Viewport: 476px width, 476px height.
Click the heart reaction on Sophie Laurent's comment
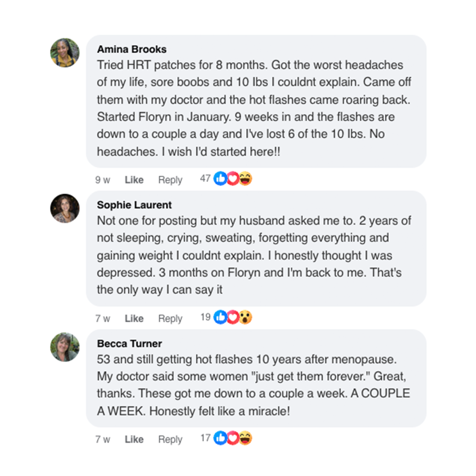coord(233,317)
